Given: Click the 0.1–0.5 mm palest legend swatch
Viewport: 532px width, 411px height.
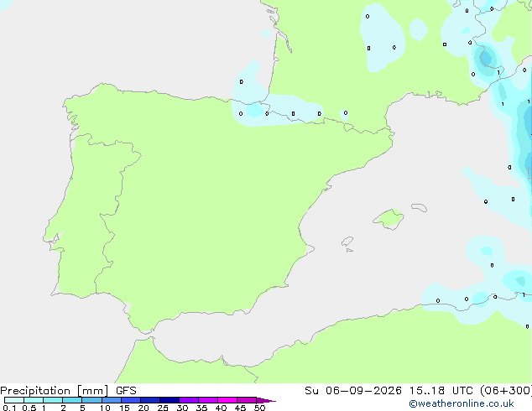Looking at the screenshot, I should 14,400.
